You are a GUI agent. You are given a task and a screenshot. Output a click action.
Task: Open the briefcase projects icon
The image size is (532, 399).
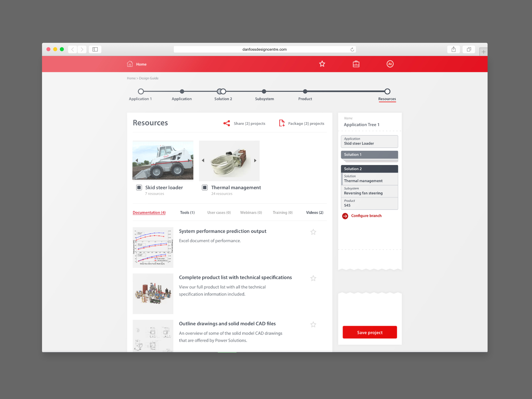pyautogui.click(x=356, y=64)
